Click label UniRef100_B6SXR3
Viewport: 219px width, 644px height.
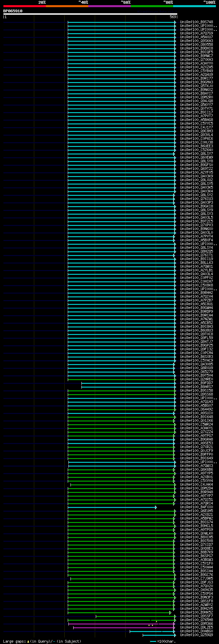196,357
